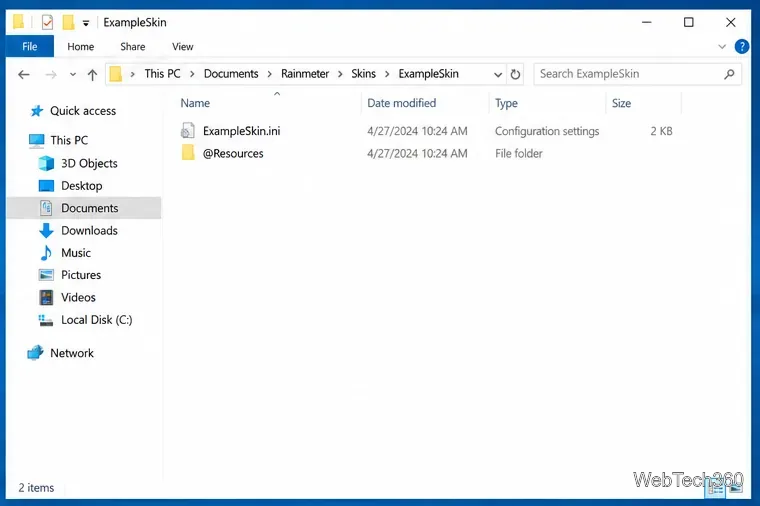Screen dimensions: 760x506
Task: Open Music in the sidebar
Action: click(76, 253)
